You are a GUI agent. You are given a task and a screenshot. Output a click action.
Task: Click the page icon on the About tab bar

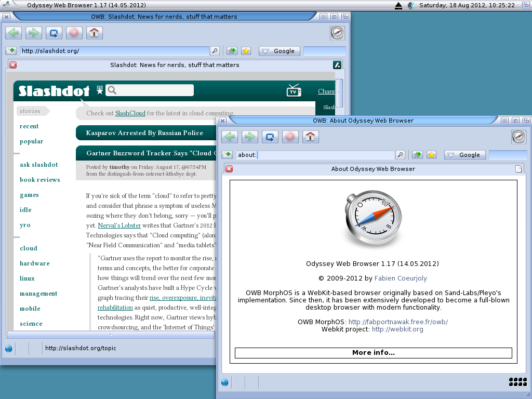click(518, 169)
